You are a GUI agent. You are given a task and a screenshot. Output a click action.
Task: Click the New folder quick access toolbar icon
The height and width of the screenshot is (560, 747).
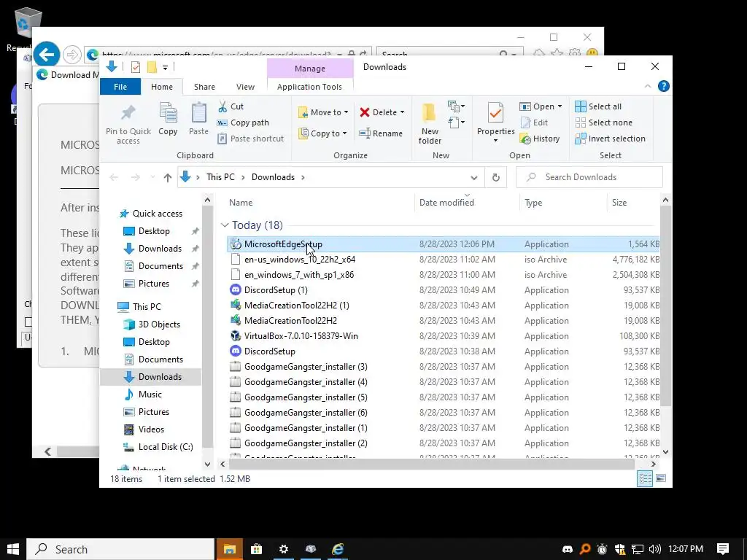(x=152, y=67)
